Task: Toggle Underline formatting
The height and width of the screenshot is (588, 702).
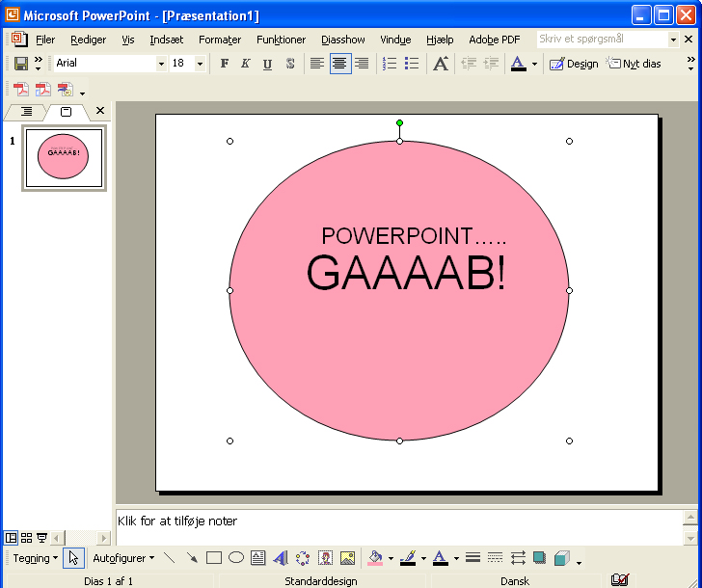Action: point(267,64)
